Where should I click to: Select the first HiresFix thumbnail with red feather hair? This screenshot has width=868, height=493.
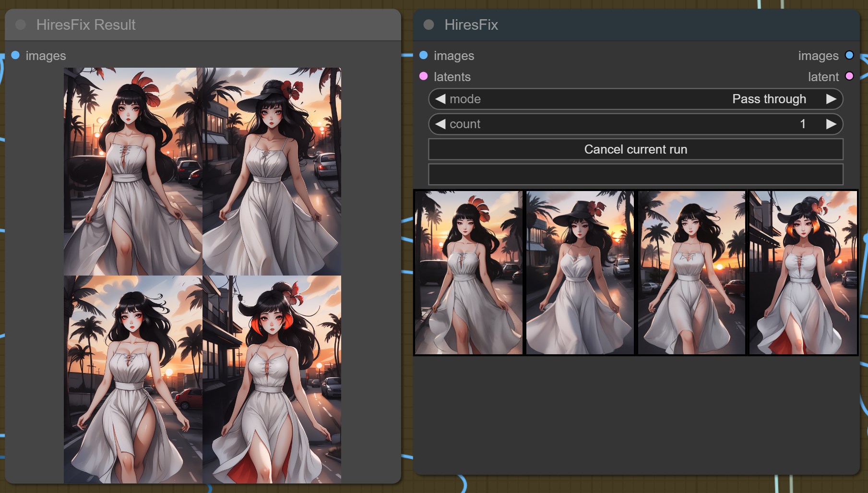469,273
